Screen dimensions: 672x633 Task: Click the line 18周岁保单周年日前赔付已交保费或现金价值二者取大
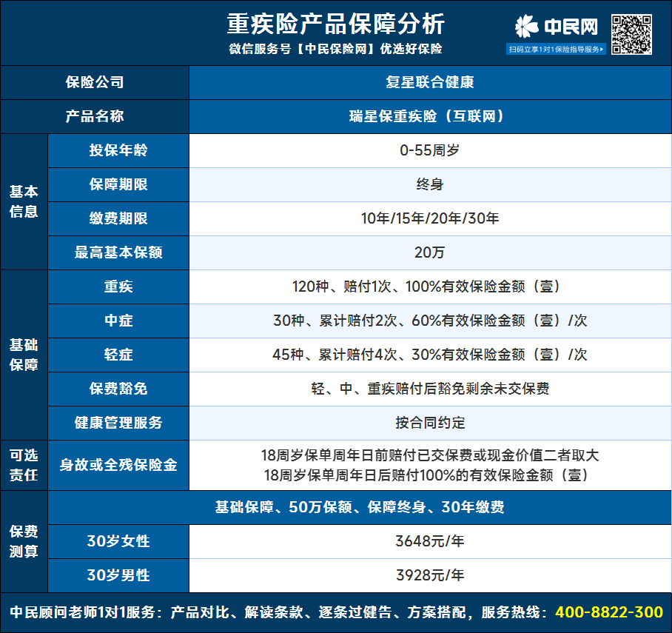430,455
